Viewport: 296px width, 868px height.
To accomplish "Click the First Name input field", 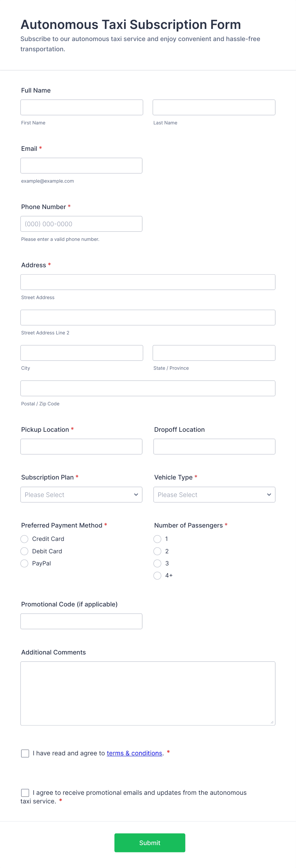I will point(81,107).
